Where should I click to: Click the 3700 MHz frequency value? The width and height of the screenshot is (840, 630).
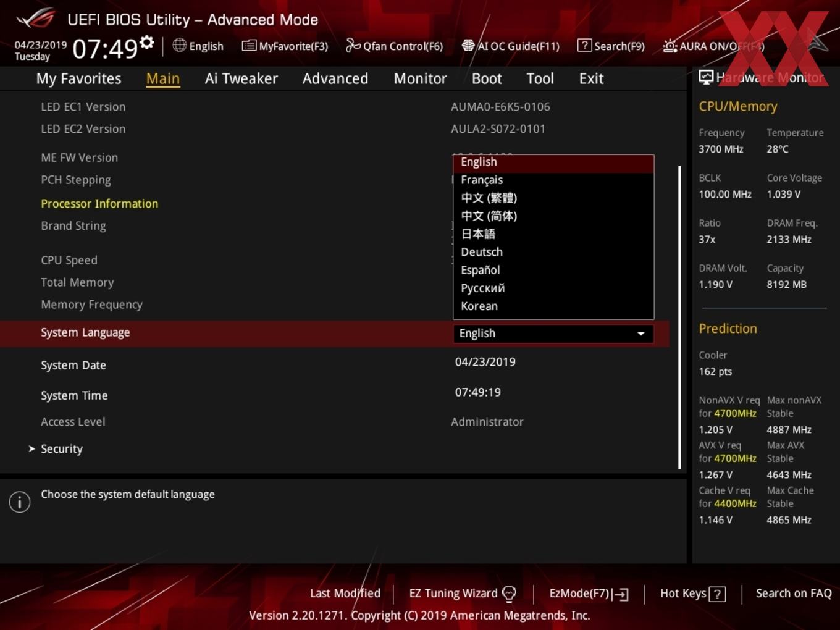[x=721, y=149]
